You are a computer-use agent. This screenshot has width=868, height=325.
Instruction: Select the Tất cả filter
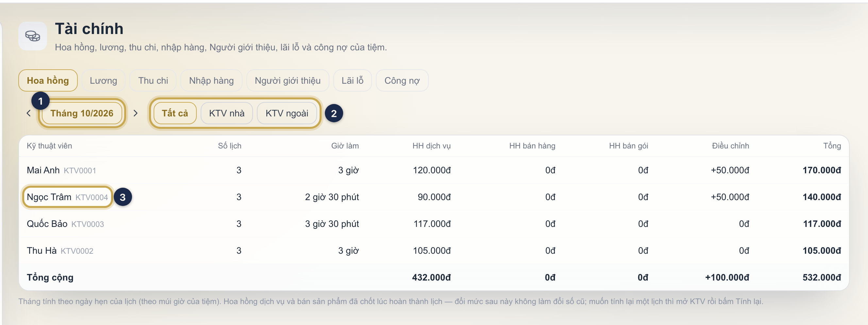point(175,113)
